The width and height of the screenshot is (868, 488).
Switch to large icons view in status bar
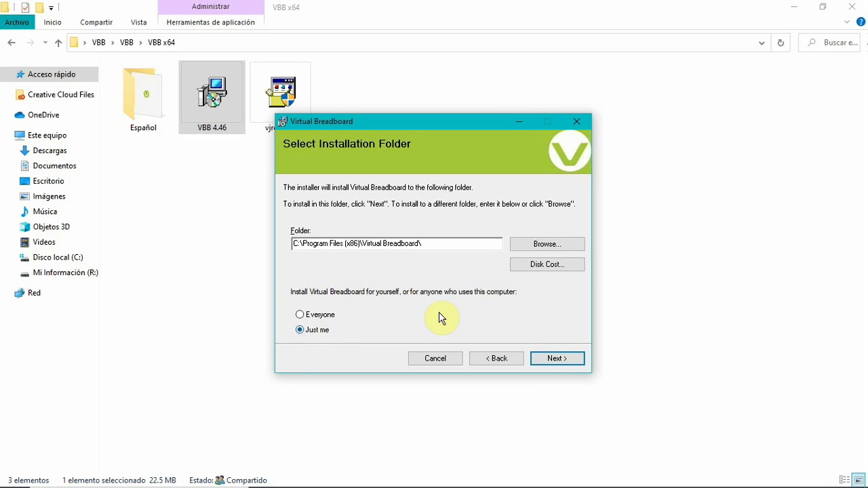[x=859, y=480]
